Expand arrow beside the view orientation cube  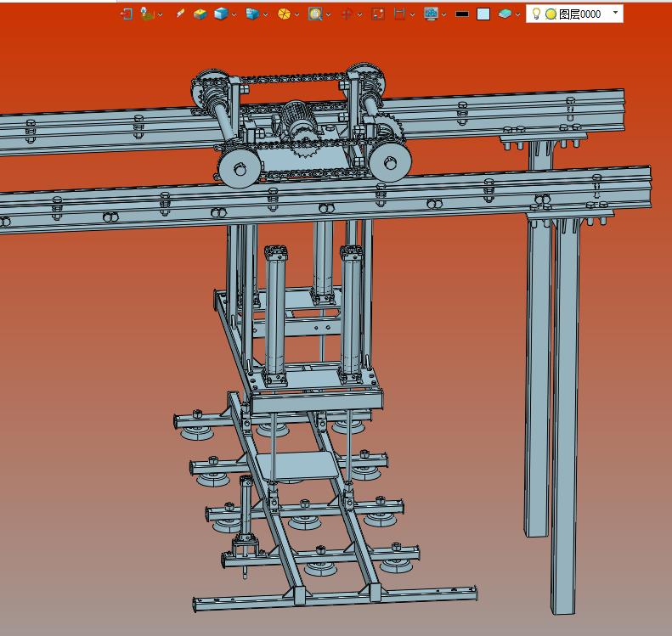pyautogui.click(x=265, y=15)
